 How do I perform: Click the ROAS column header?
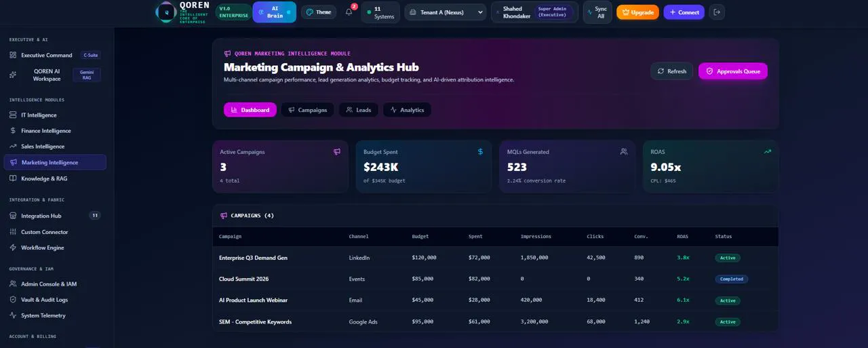pyautogui.click(x=682, y=237)
